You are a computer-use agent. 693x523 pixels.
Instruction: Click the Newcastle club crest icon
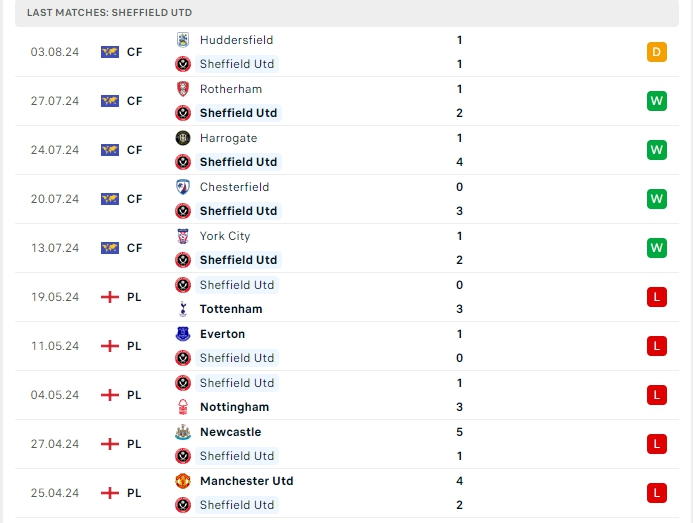click(x=183, y=432)
